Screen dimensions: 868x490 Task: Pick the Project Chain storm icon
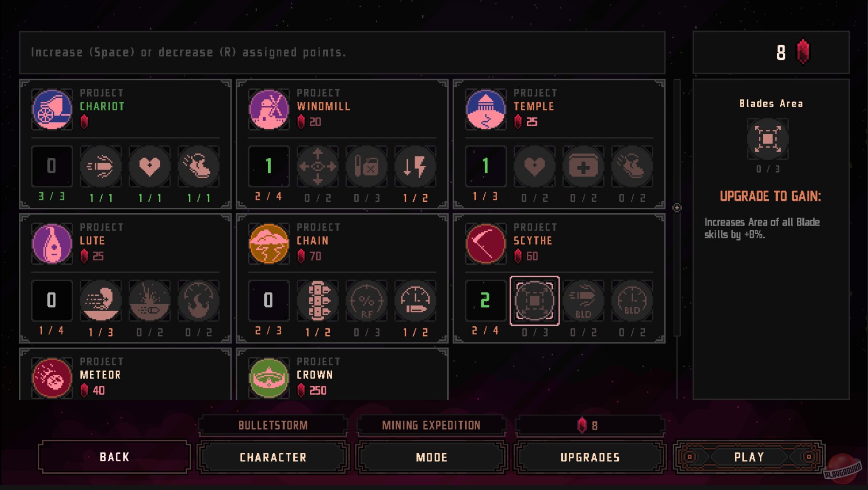[x=269, y=244]
